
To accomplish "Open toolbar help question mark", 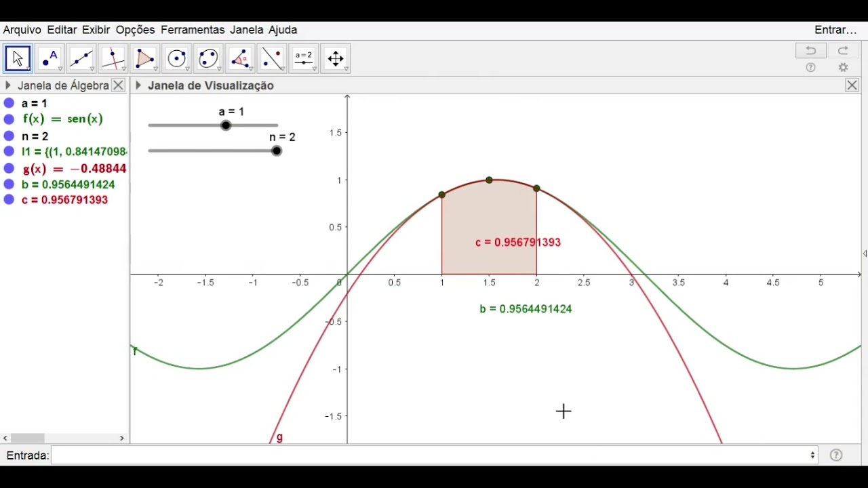I will [x=810, y=68].
